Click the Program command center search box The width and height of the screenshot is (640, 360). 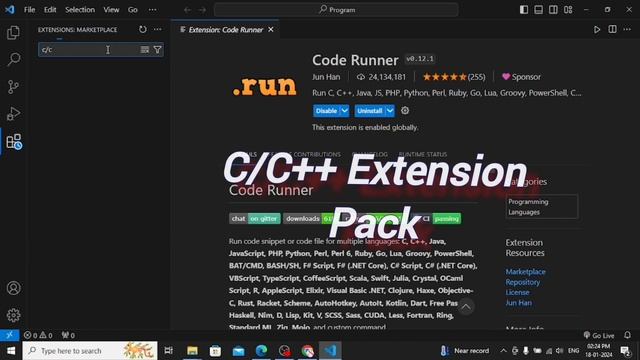[336, 9]
